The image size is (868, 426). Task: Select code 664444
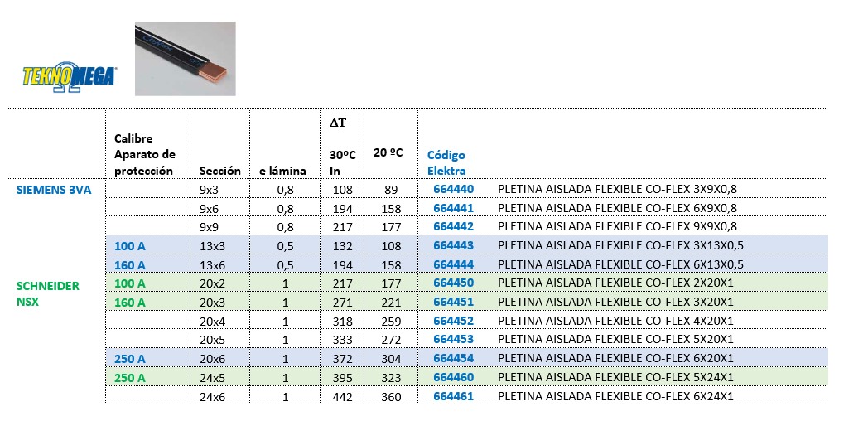pos(454,264)
